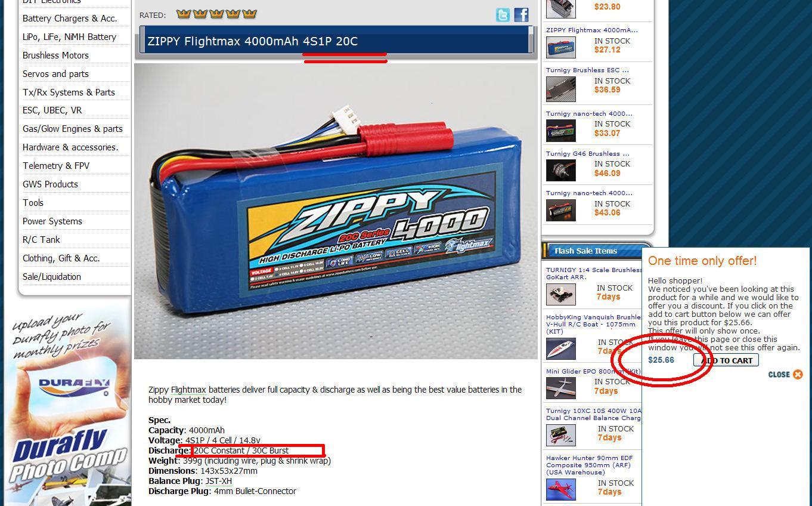Open the Turnigy G46 Brushless motor thumbnail
Screen dimensions: 812x506
click(560, 170)
